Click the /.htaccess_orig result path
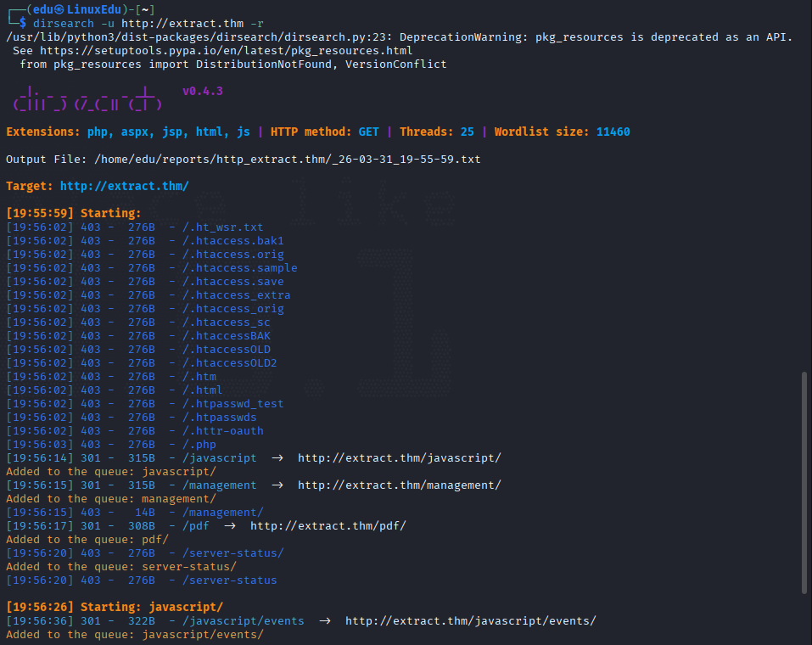812x645 pixels. tap(233, 309)
